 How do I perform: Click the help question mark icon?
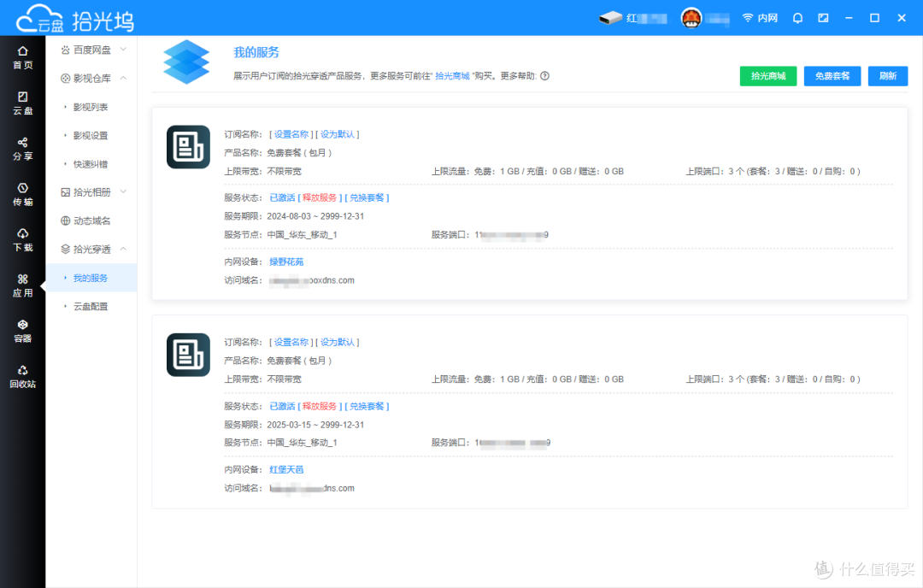click(545, 76)
